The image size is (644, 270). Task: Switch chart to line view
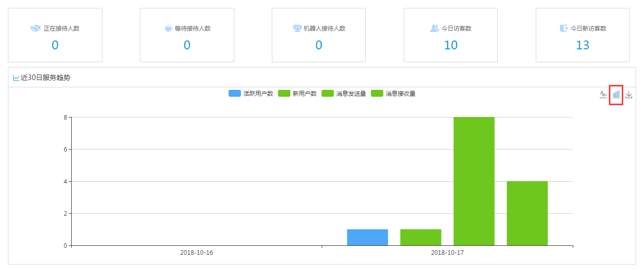coord(603,94)
